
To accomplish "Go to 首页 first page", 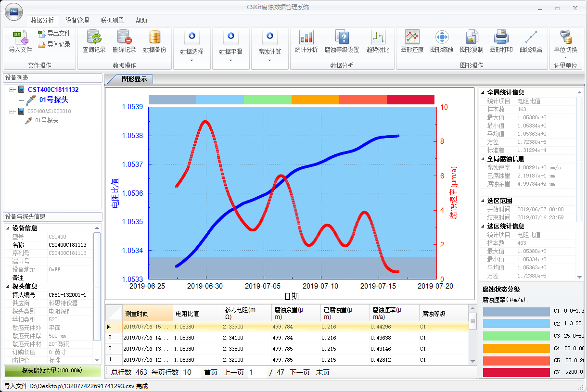I will (211, 372).
